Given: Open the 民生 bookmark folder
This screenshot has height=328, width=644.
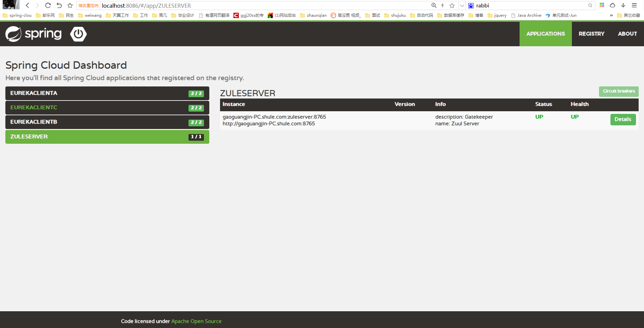Looking at the screenshot, I should click(66, 15).
